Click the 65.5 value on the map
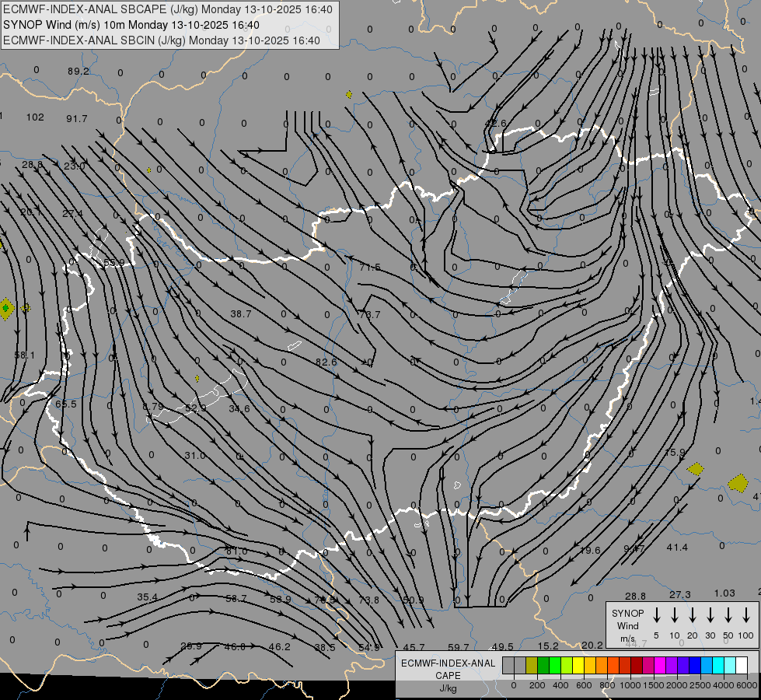Screen dimensions: 761x700 (65, 404)
